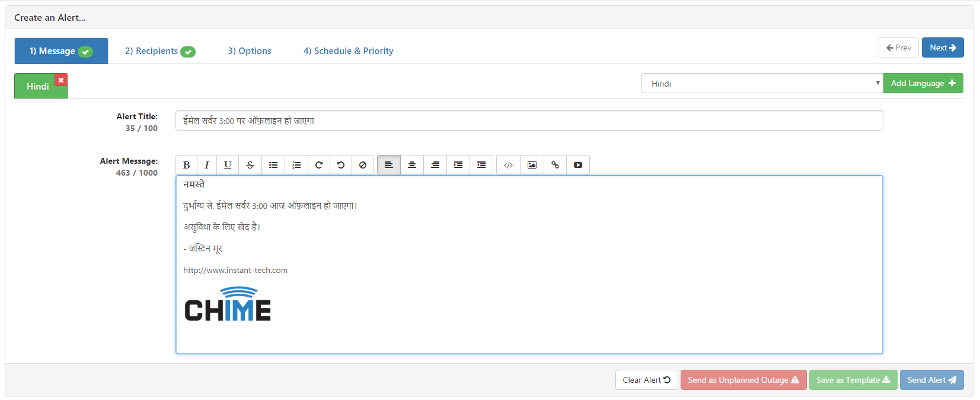The height and width of the screenshot is (400, 980).
Task: Insert a video into message
Action: (578, 165)
